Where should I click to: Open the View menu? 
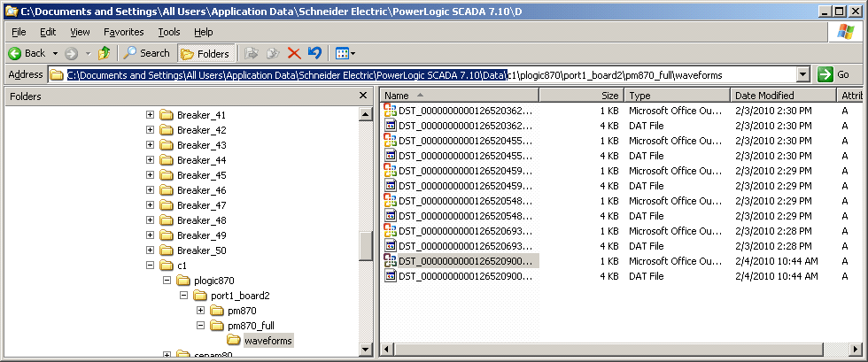click(x=81, y=32)
